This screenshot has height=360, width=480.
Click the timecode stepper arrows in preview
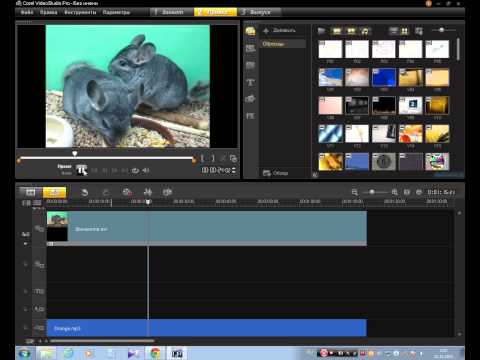click(234, 170)
